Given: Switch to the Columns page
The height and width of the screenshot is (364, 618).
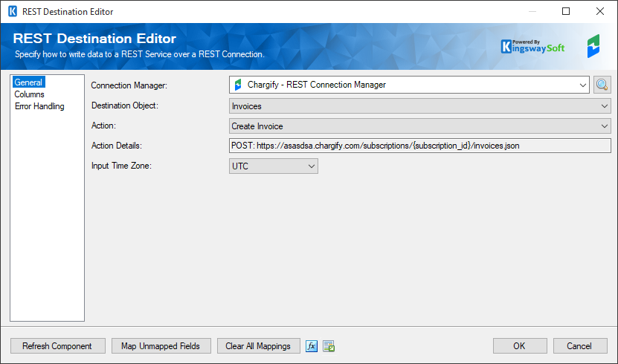Looking at the screenshot, I should tap(29, 94).
